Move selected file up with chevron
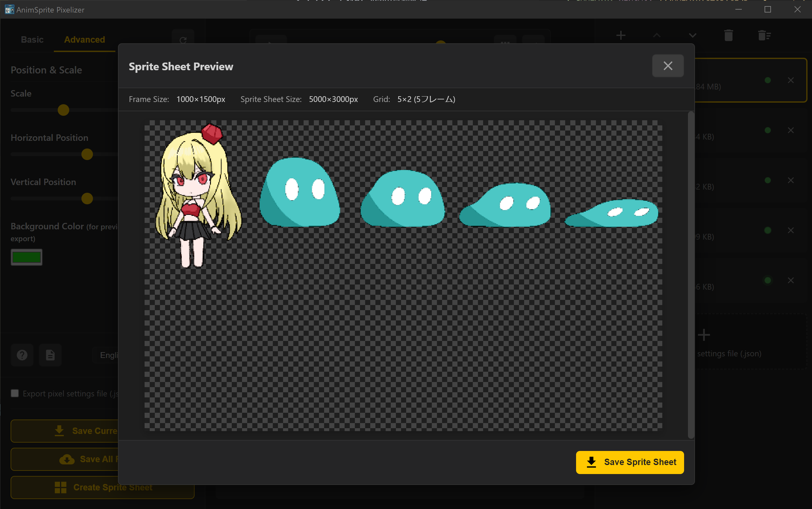The image size is (812, 509). (656, 35)
